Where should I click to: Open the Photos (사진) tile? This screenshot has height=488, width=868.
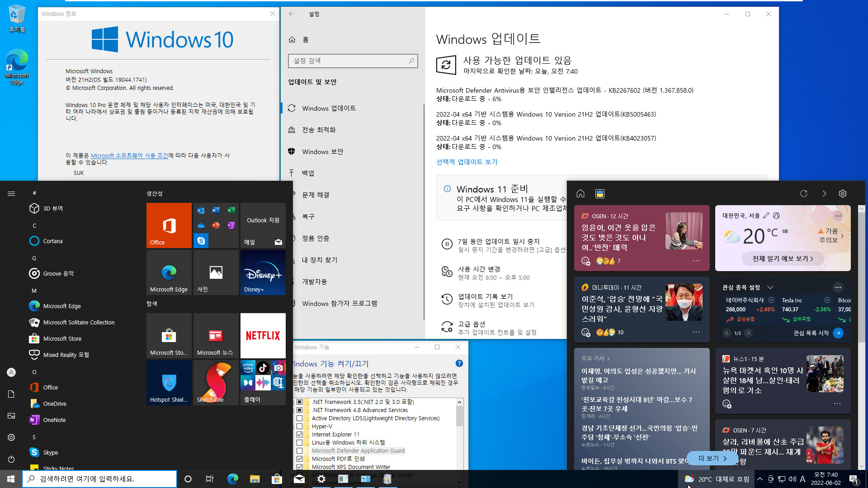(x=216, y=272)
